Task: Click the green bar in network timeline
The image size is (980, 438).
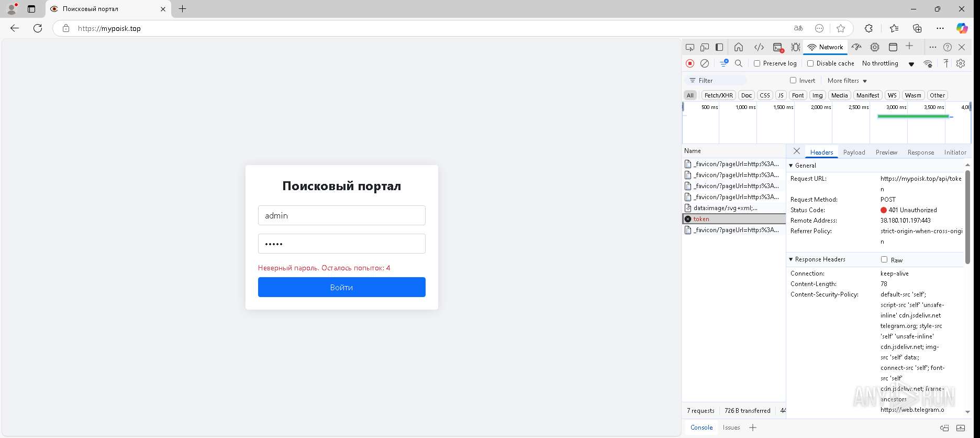Action: (x=913, y=116)
